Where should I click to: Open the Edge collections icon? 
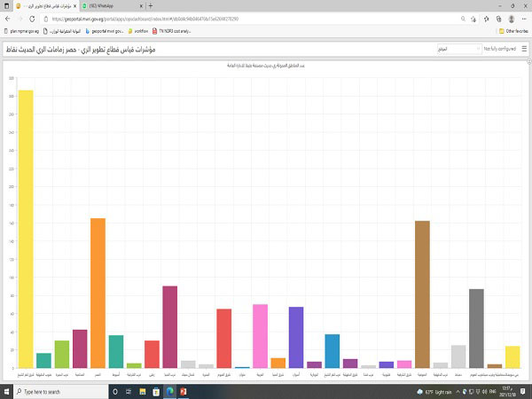pyautogui.click(x=498, y=18)
